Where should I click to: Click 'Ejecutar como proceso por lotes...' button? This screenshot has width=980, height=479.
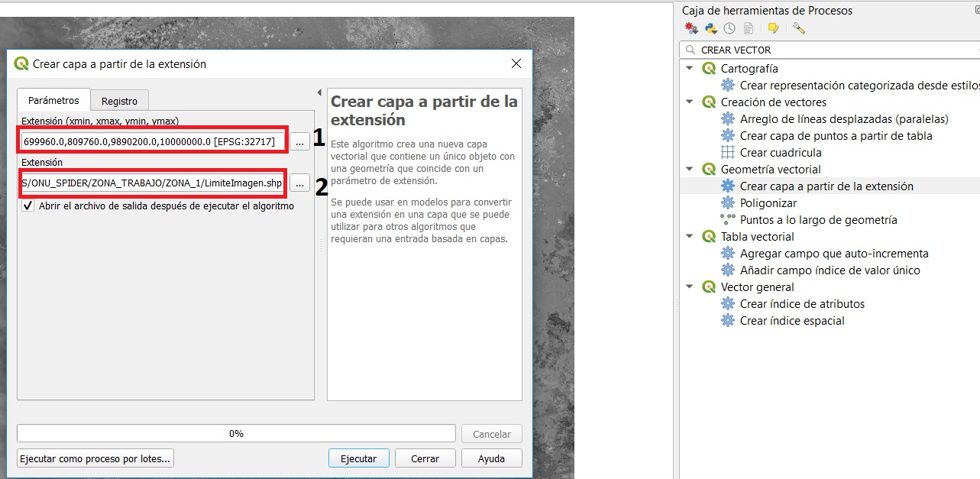click(96, 459)
